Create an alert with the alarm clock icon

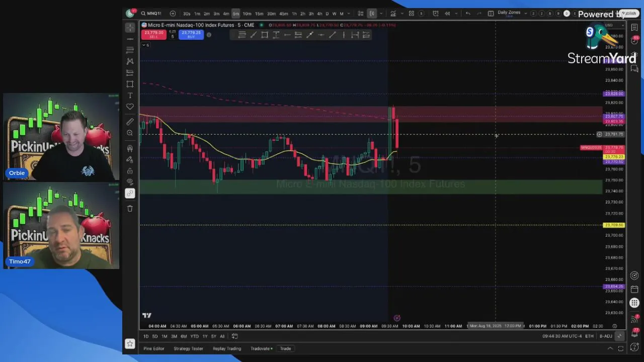[x=436, y=14]
